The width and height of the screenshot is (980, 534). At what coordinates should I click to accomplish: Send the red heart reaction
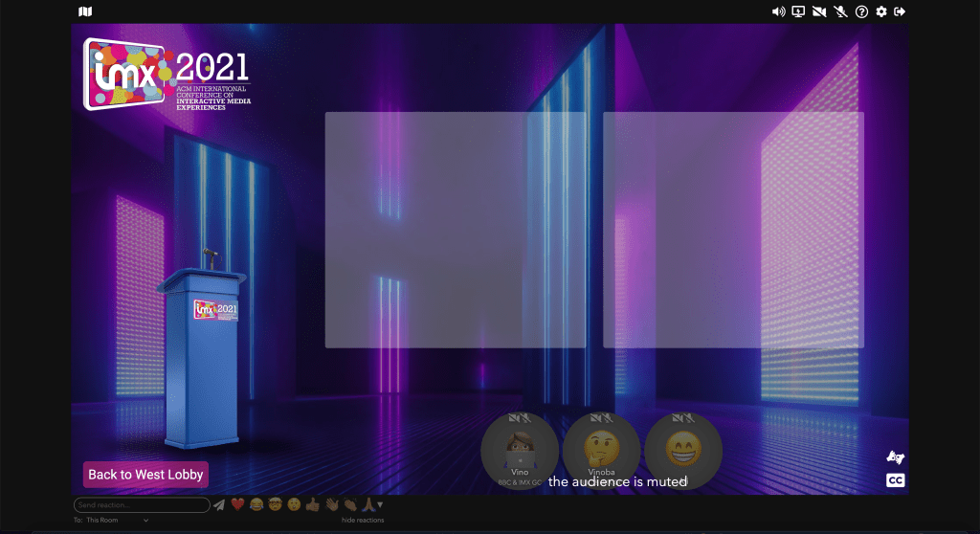tap(237, 504)
